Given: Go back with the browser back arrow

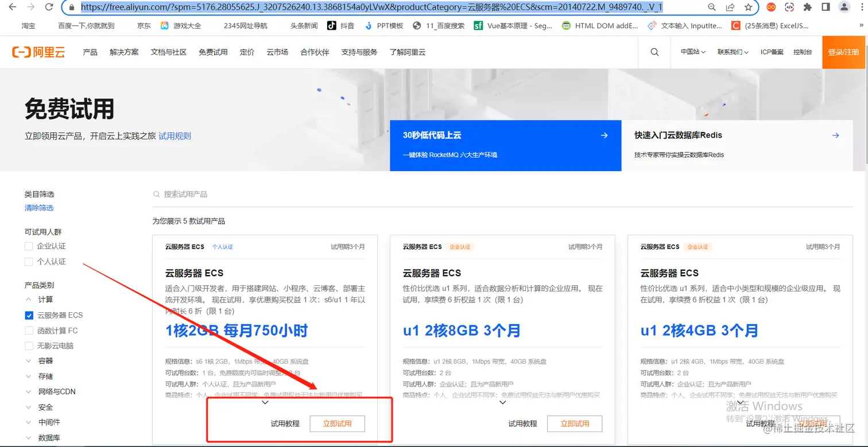Looking at the screenshot, I should pyautogui.click(x=12, y=7).
